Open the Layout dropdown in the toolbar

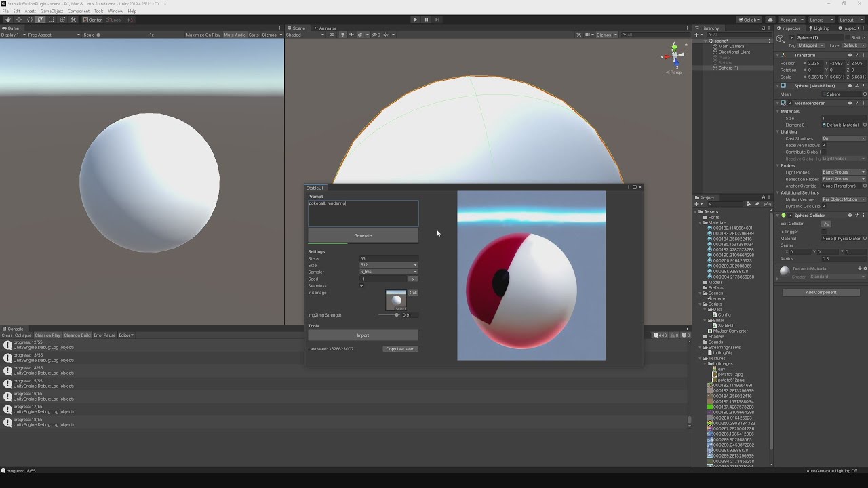[x=851, y=20]
